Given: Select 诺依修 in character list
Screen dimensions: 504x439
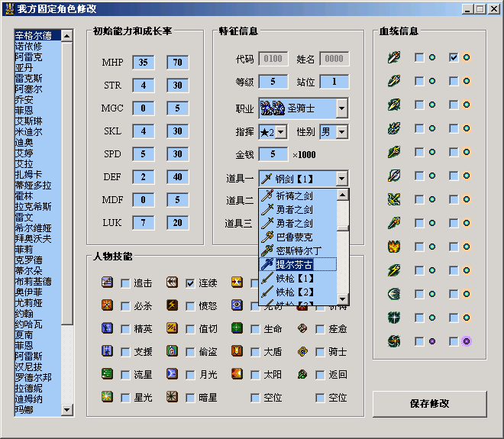Looking at the screenshot, I should pyautogui.click(x=37, y=47).
